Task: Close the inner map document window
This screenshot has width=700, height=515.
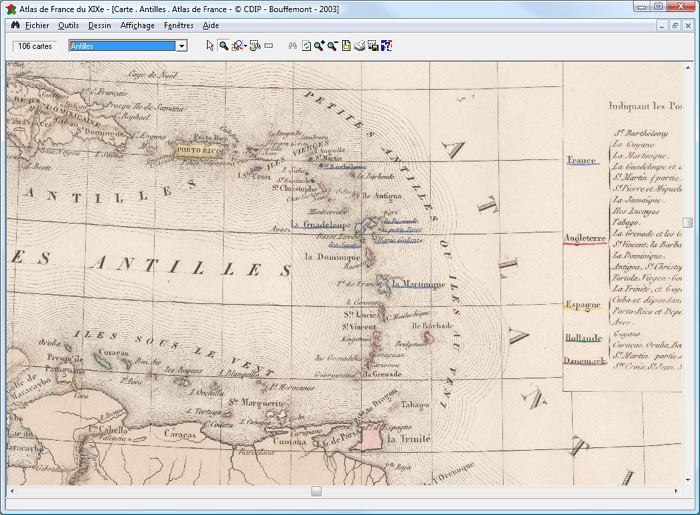Action: pos(688,26)
